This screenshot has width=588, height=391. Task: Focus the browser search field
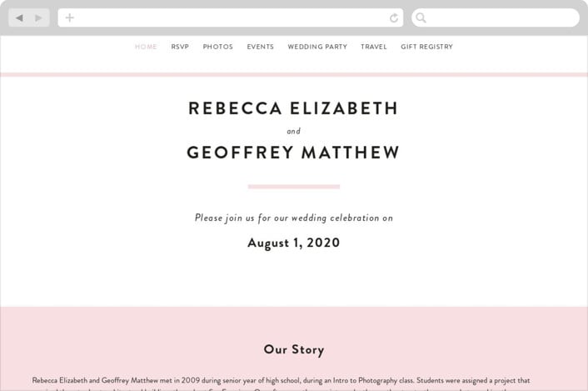click(x=496, y=18)
